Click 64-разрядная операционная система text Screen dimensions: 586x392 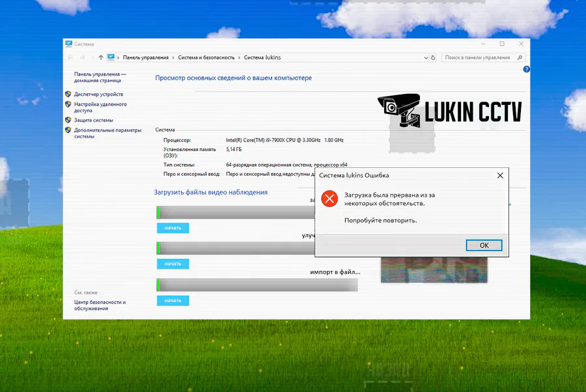pos(286,165)
